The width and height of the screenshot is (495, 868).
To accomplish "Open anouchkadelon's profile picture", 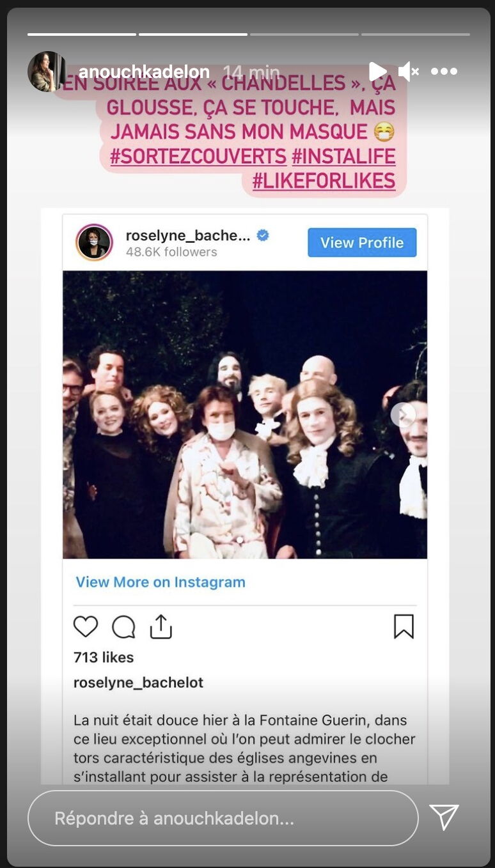I will (x=47, y=72).
